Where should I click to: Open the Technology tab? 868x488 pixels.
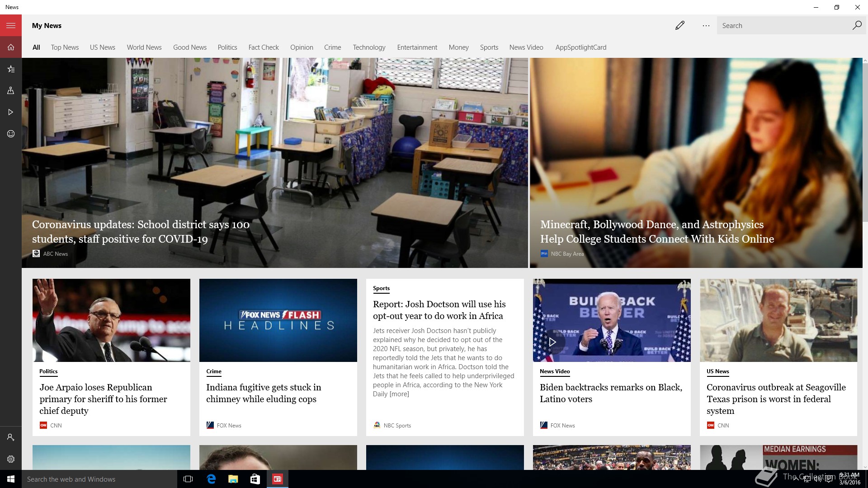tap(369, 47)
